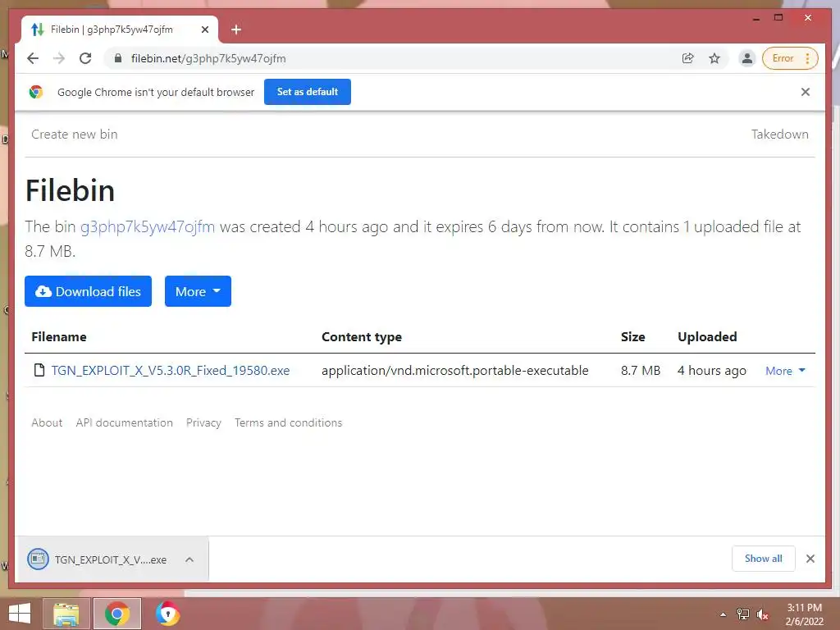Click the application/vnd.microsoft.portable-executable cell

coord(454,370)
